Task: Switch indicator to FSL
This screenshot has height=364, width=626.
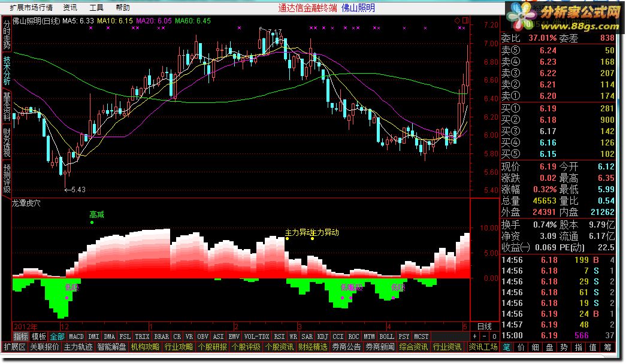Action: click(x=125, y=336)
